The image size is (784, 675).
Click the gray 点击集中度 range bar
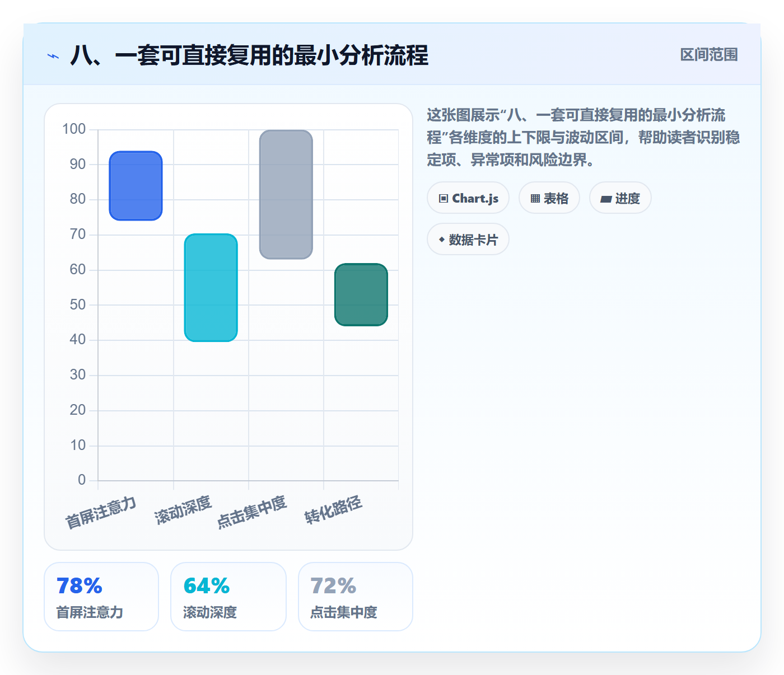point(286,195)
